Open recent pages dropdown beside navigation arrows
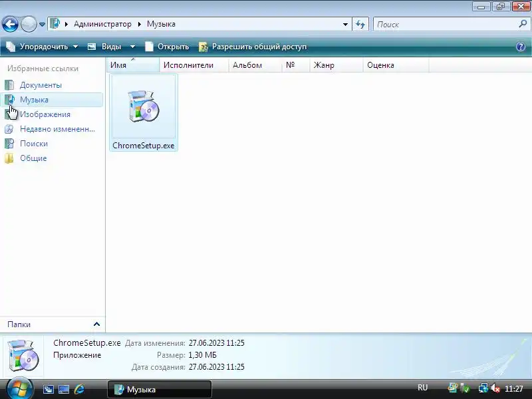The width and height of the screenshot is (532, 399). point(42,25)
